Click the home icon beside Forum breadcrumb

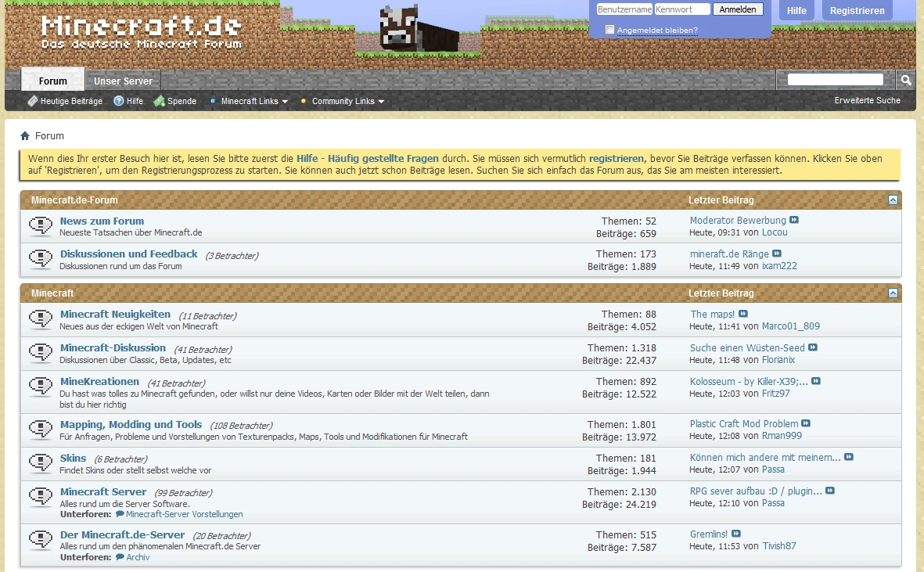25,136
